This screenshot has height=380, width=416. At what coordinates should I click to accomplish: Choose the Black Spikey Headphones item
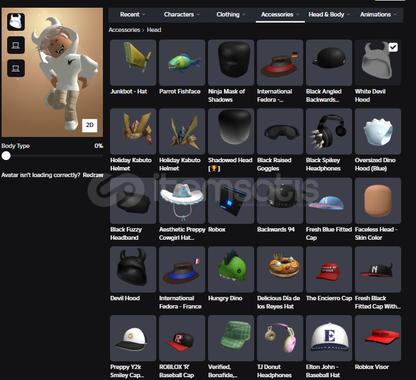click(x=329, y=131)
